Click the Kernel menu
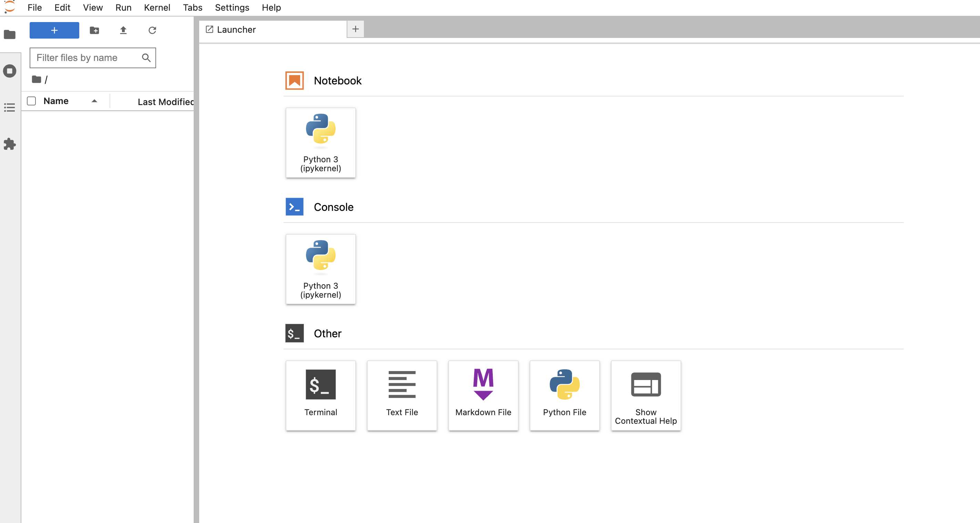980x523 pixels. tap(157, 7)
